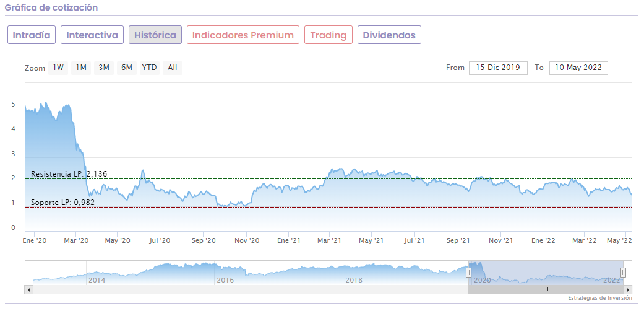Open Indicadores Premium

[243, 35]
